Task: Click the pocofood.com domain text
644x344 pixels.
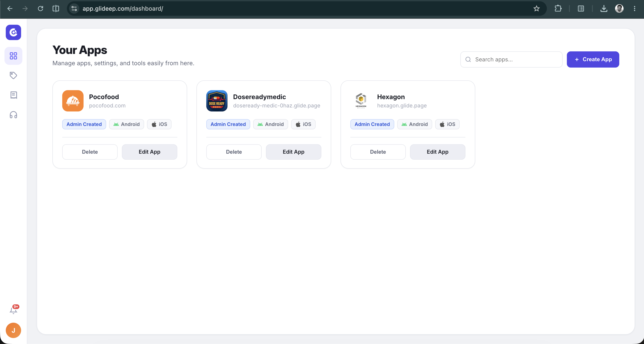Action: click(107, 106)
